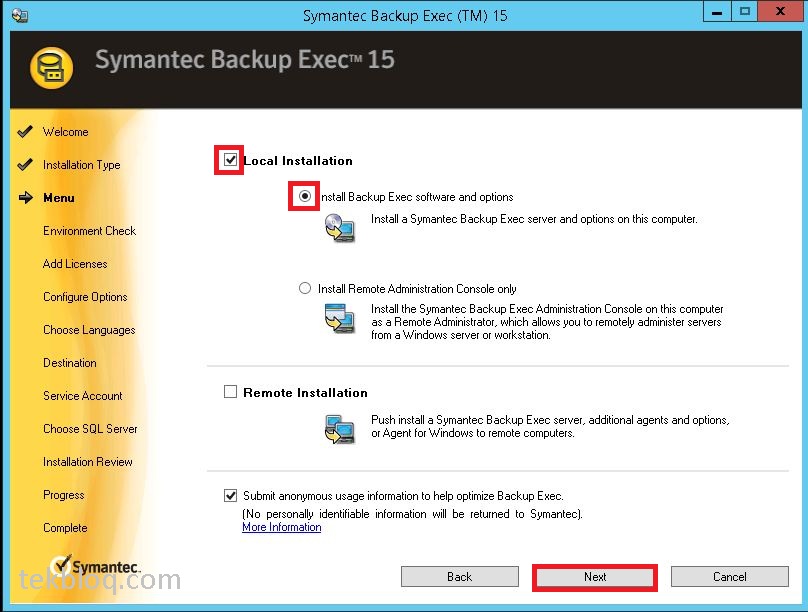Screen dimensions: 808x612
Task: Click 'No personally identifiable information' note
Action: (x=412, y=514)
